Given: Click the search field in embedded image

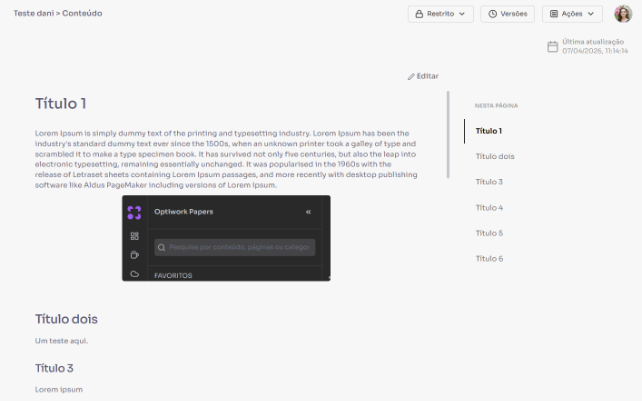Looking at the screenshot, I should pos(235,247).
